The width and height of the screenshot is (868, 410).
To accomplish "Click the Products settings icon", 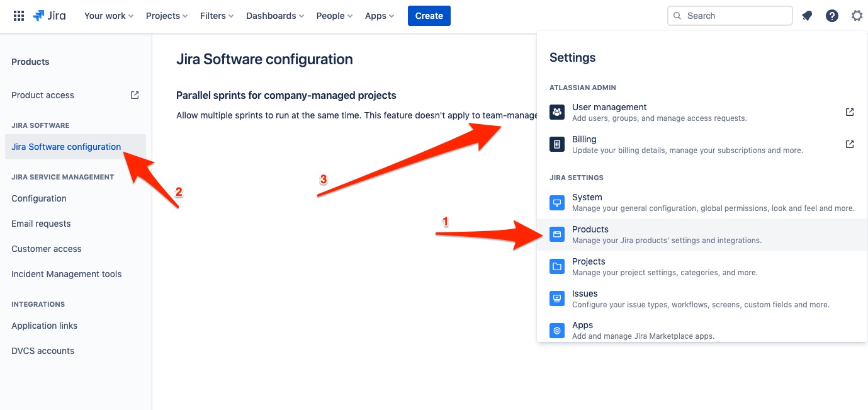I will point(556,234).
